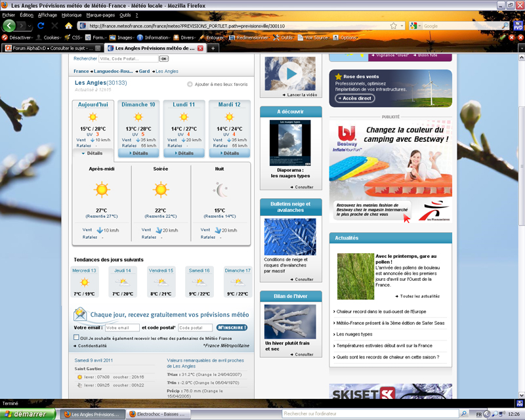Viewport: 525px width, 420px height.
Task: Open the Gard breadcrumb link
Action: pyautogui.click(x=144, y=72)
